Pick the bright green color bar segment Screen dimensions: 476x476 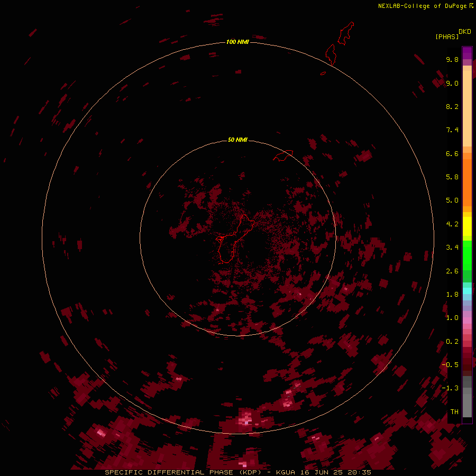tap(467, 255)
